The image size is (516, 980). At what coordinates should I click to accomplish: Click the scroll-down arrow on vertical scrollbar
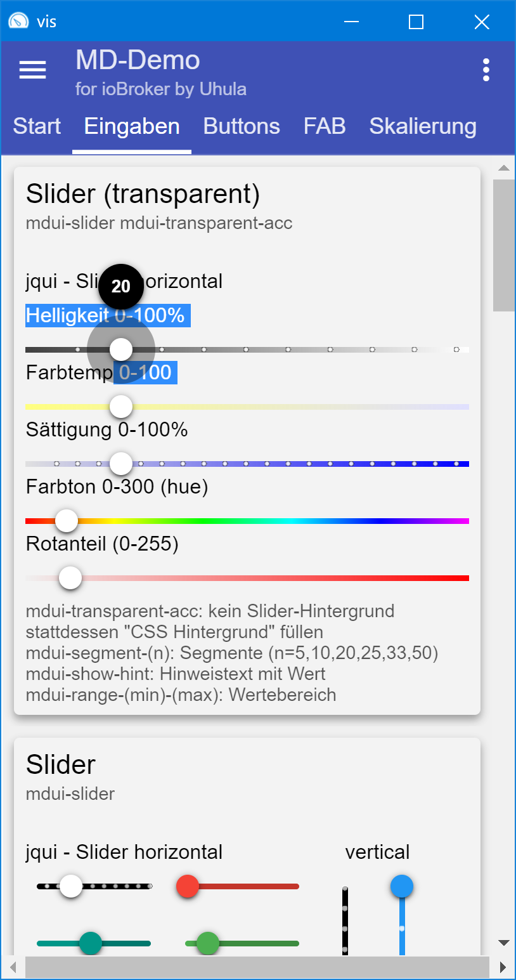click(x=504, y=943)
